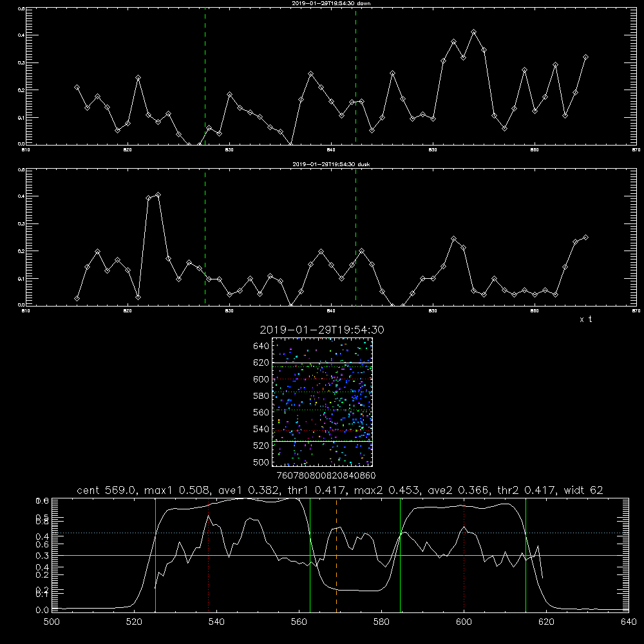644x644 pixels.
Task: Click the "500" y-axis label beside hit-map image
Action: pos(261,462)
